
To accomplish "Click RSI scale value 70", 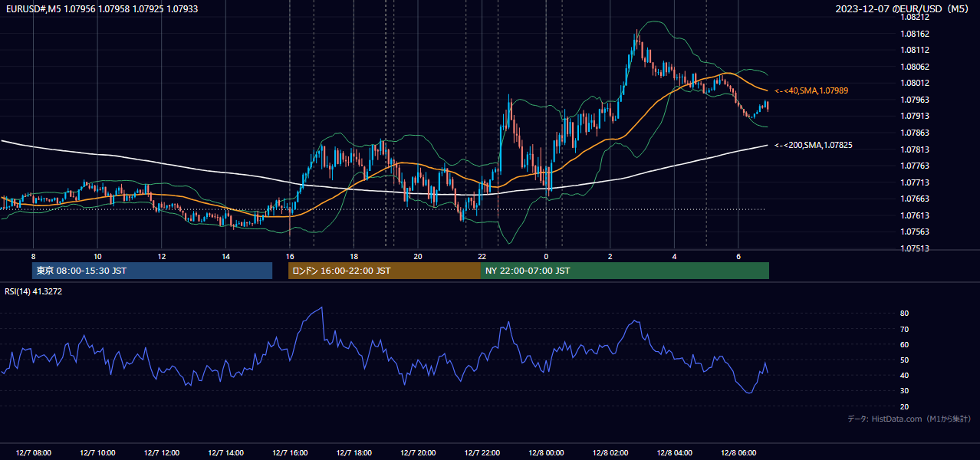I will pyautogui.click(x=905, y=329).
